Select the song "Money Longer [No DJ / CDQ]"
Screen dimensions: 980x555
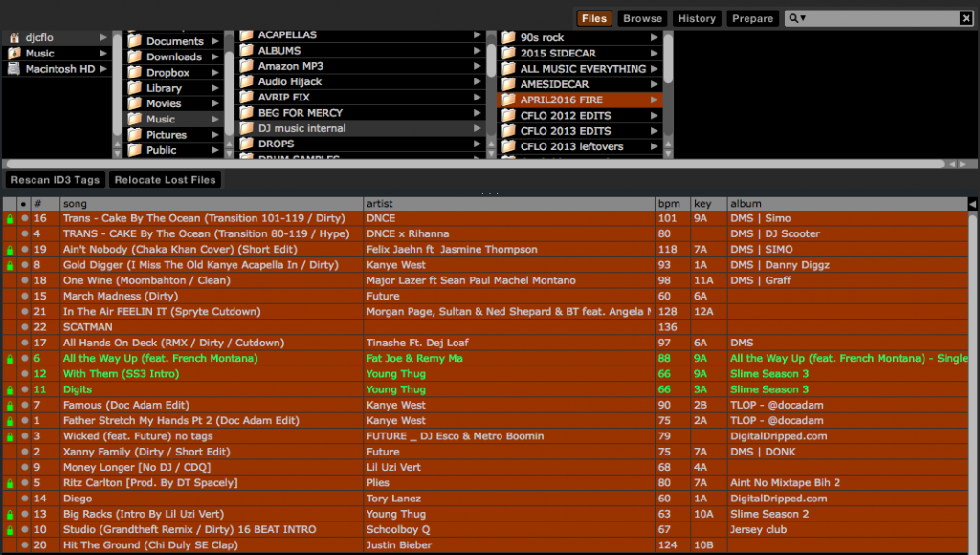tap(137, 468)
